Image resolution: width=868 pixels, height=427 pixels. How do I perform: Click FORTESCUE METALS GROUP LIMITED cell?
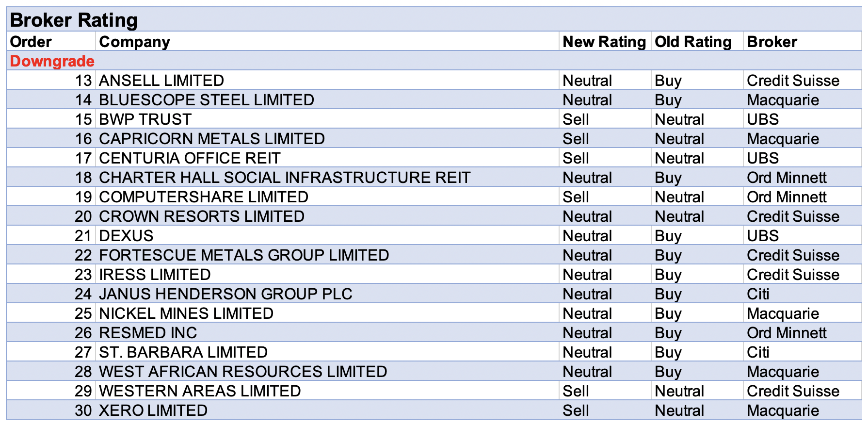click(243, 255)
